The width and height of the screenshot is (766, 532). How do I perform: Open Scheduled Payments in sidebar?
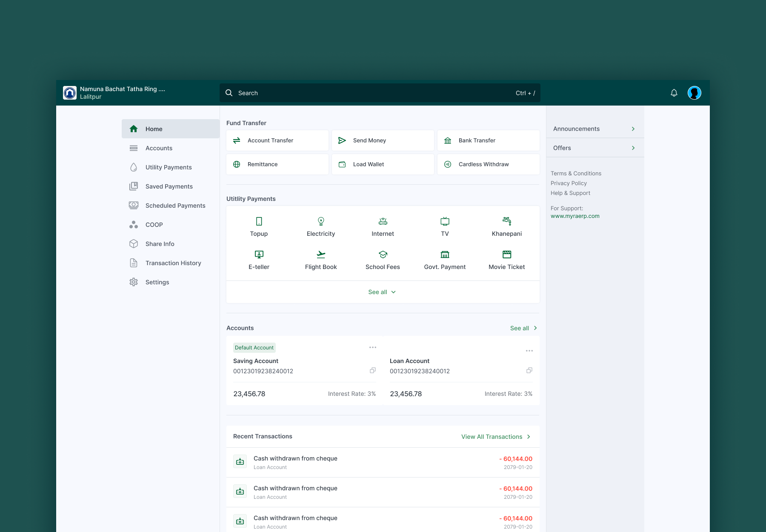click(171, 205)
